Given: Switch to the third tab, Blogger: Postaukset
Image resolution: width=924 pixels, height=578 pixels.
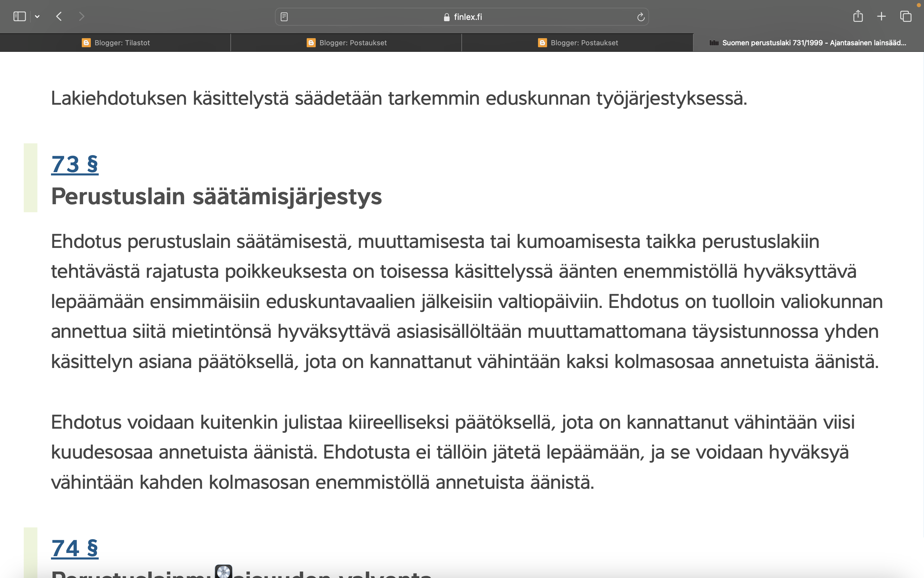Looking at the screenshot, I should [577, 43].
